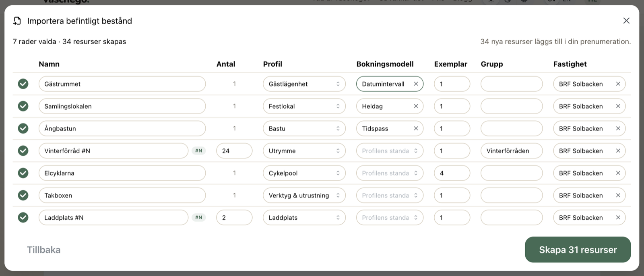Click the Vinterförråden group field
The height and width of the screenshot is (276, 644).
click(x=512, y=151)
